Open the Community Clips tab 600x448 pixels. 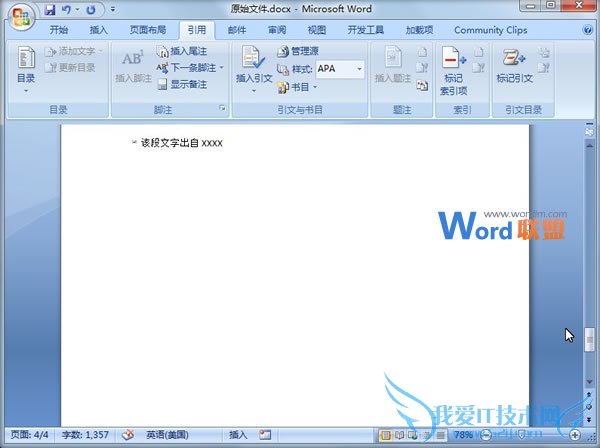(491, 30)
